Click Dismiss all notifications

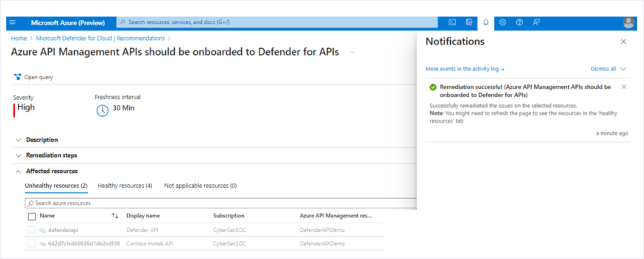point(603,69)
